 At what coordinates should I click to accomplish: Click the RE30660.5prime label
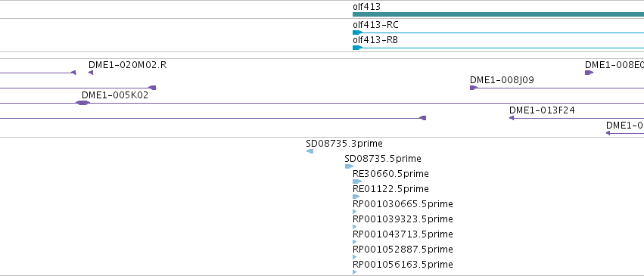point(390,174)
